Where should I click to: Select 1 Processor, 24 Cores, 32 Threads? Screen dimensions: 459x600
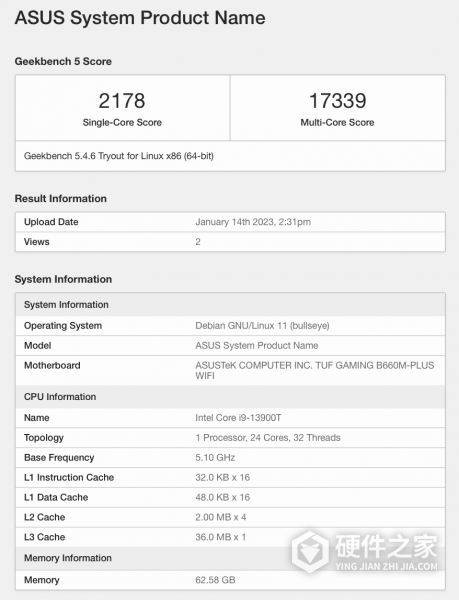point(268,438)
